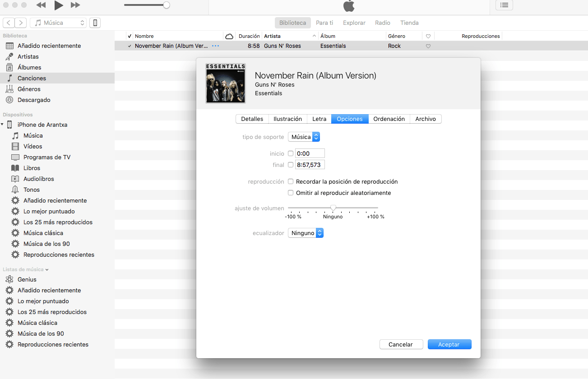Open the ecualizador dropdown

click(x=306, y=233)
